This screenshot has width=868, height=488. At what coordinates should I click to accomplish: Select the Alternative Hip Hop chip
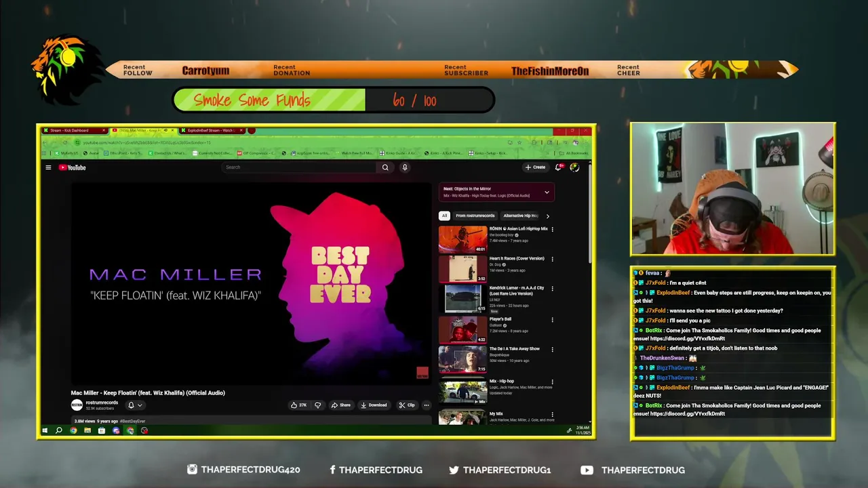coord(520,216)
